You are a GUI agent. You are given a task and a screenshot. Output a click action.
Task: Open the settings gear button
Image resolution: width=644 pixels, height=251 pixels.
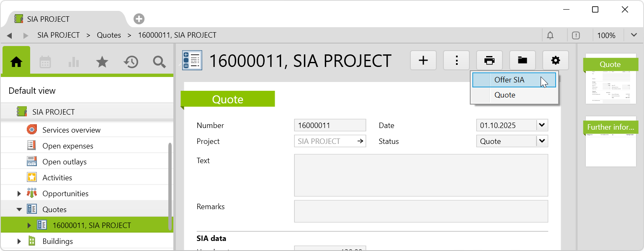tap(555, 60)
